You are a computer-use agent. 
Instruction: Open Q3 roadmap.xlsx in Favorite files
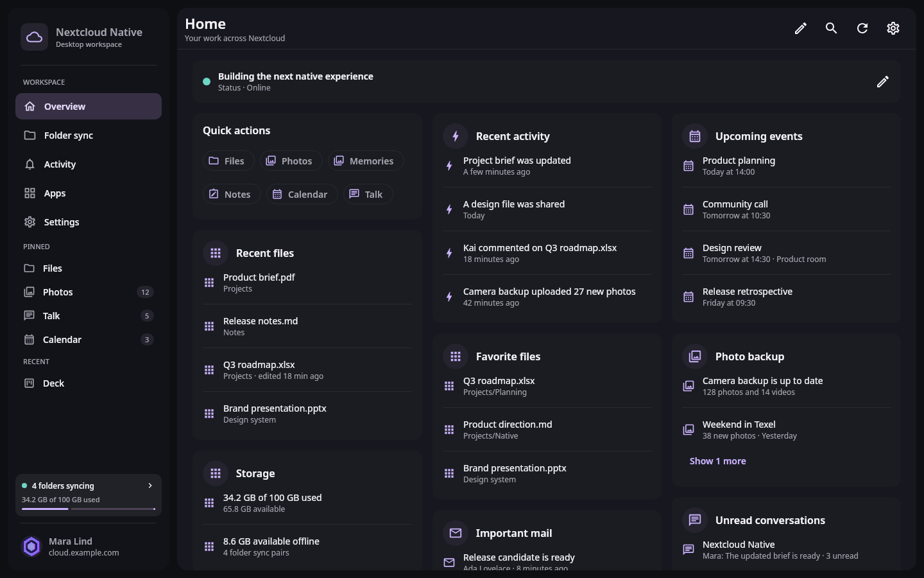[547, 386]
